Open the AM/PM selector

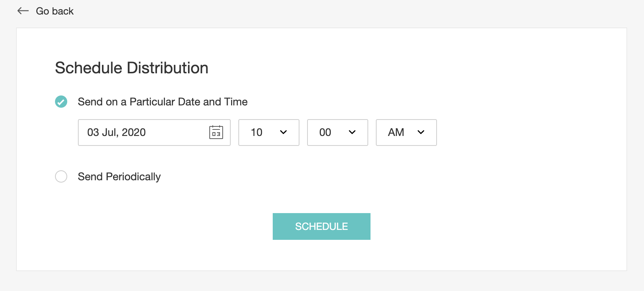(x=406, y=133)
